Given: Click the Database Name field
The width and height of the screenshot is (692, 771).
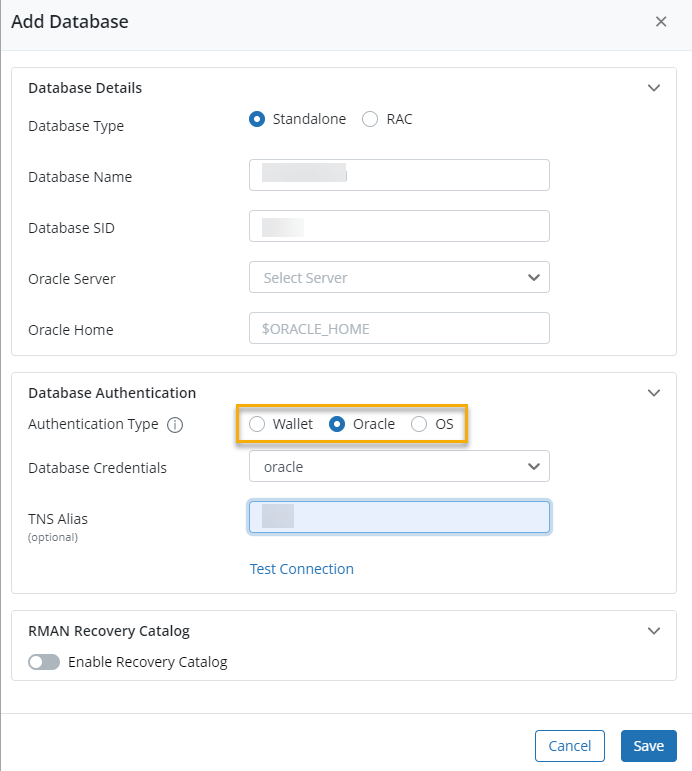Looking at the screenshot, I should [x=399, y=175].
